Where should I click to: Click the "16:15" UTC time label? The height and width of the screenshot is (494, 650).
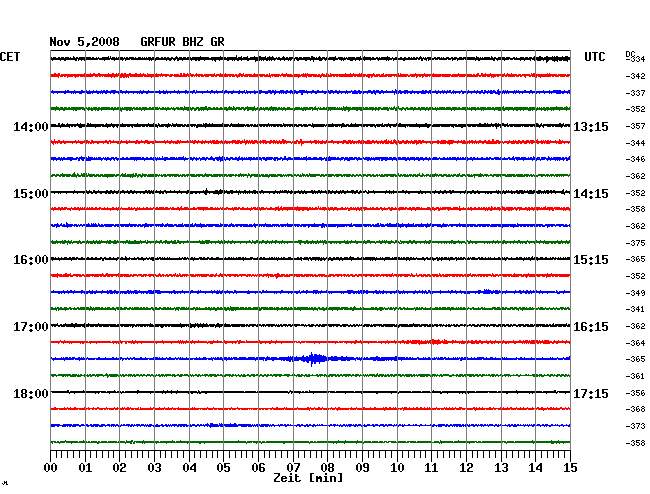[591, 327]
